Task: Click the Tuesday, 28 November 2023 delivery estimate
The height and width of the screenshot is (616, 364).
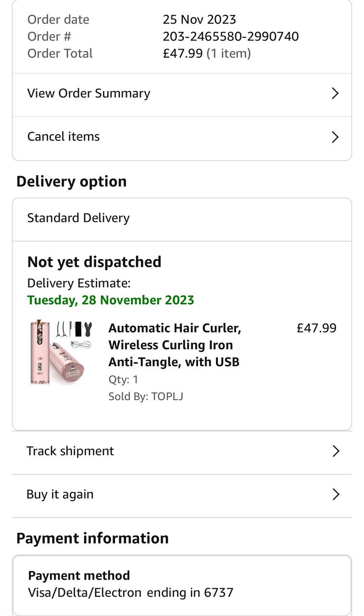Action: point(111,300)
